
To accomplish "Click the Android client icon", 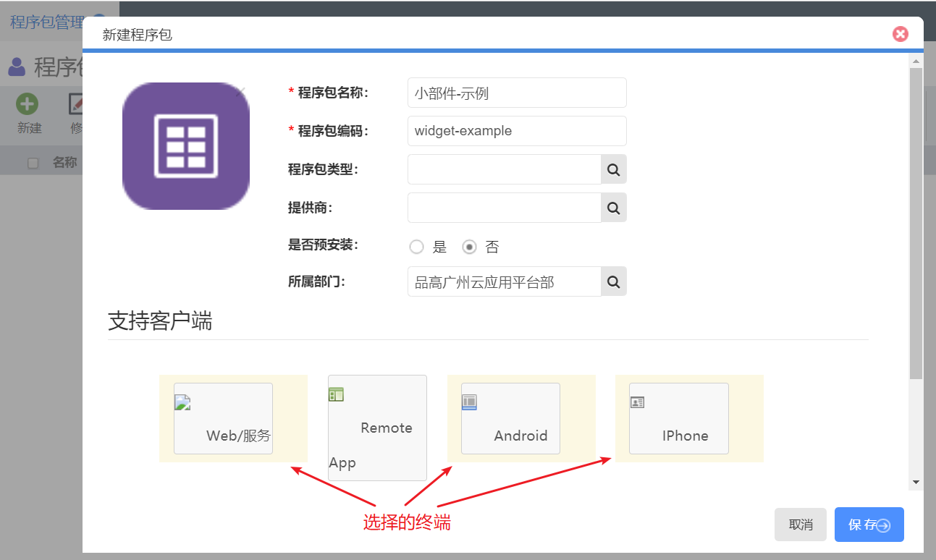I will [x=469, y=402].
